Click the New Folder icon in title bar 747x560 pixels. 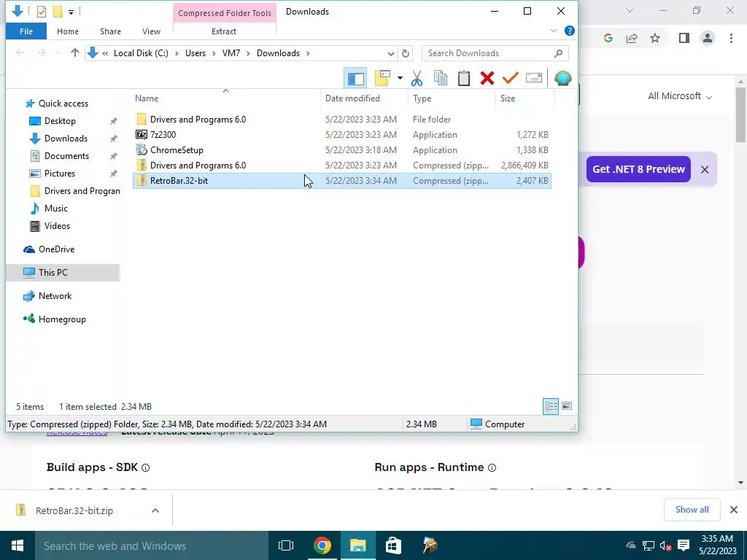pos(58,12)
